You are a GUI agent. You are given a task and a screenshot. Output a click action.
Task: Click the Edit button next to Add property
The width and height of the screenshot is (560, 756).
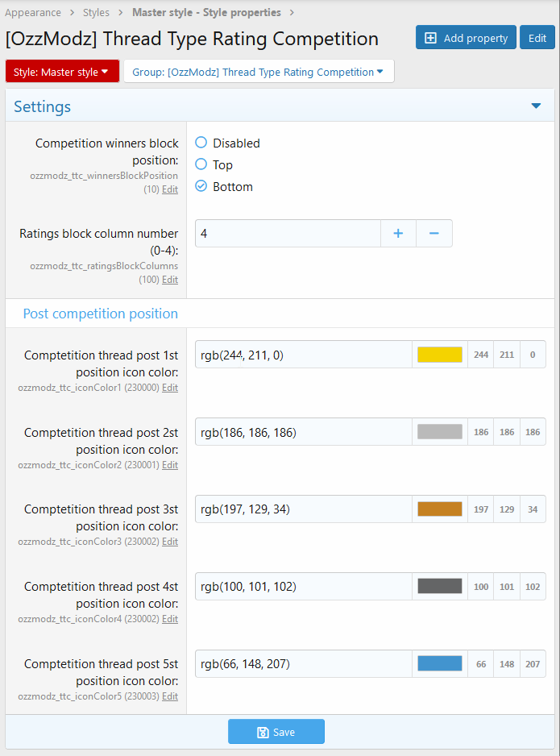click(537, 38)
